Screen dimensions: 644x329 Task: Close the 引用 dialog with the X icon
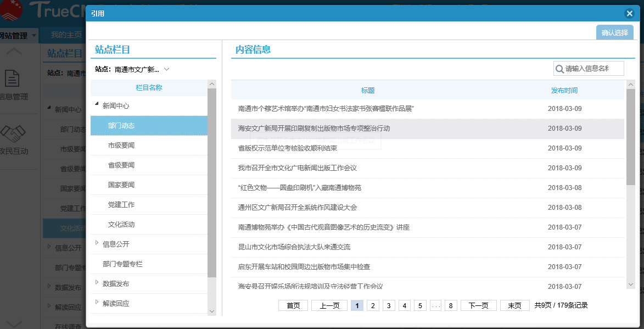pos(629,14)
